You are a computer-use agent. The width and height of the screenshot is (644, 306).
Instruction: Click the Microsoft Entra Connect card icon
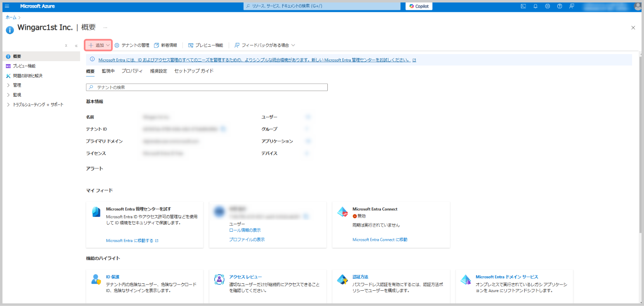[343, 212]
